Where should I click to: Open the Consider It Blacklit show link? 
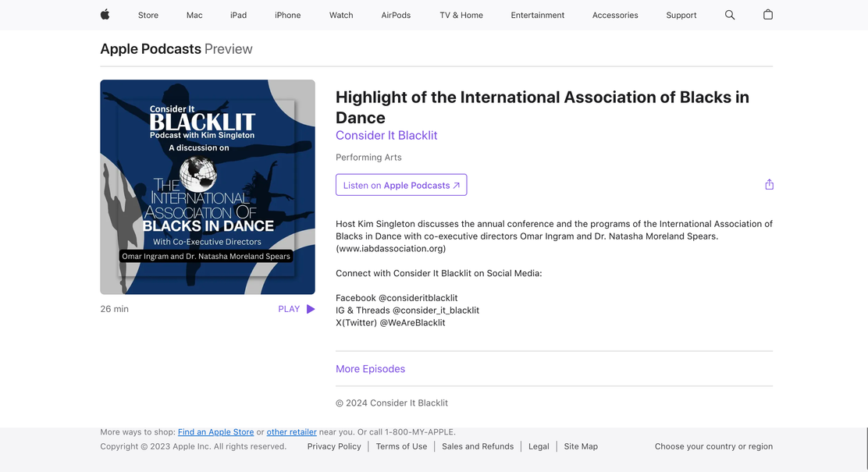386,136
